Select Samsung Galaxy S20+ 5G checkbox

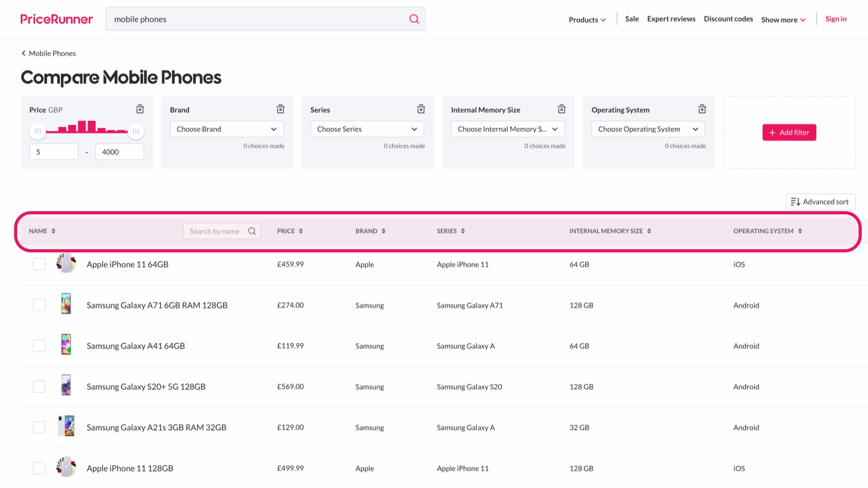pyautogui.click(x=39, y=386)
